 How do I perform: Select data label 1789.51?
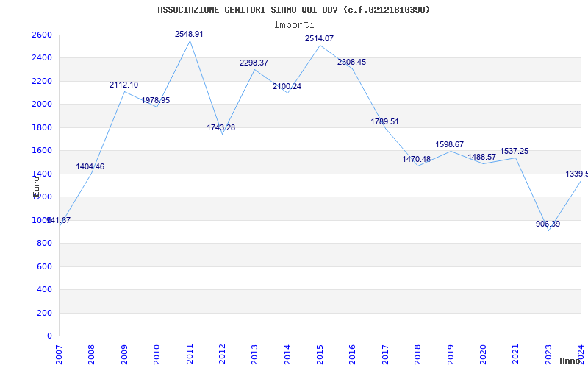384,121
